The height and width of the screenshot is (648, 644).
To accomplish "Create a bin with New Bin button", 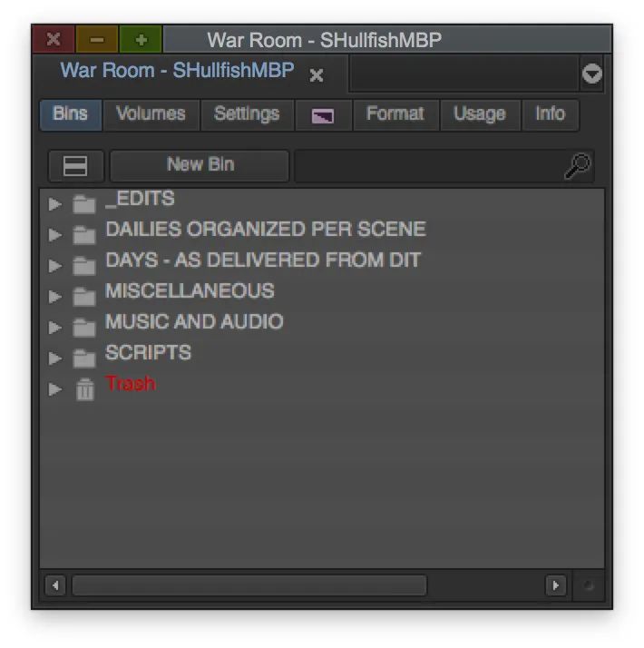I will pyautogui.click(x=200, y=165).
